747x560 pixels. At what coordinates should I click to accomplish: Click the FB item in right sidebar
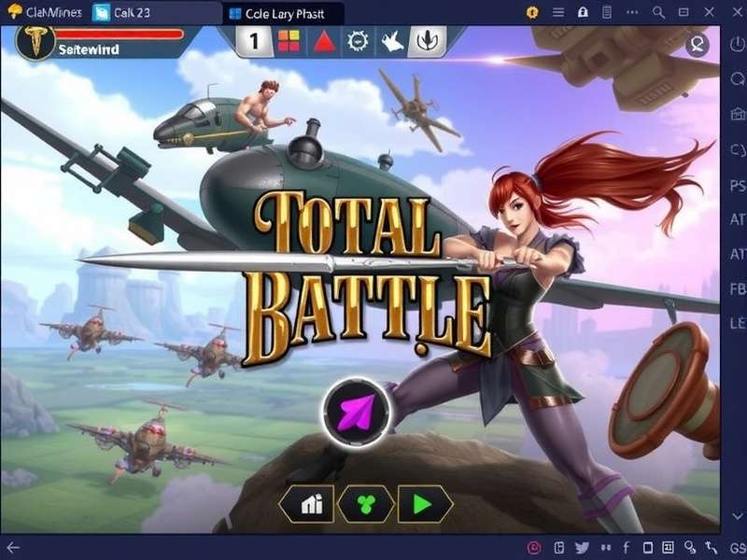click(x=738, y=288)
